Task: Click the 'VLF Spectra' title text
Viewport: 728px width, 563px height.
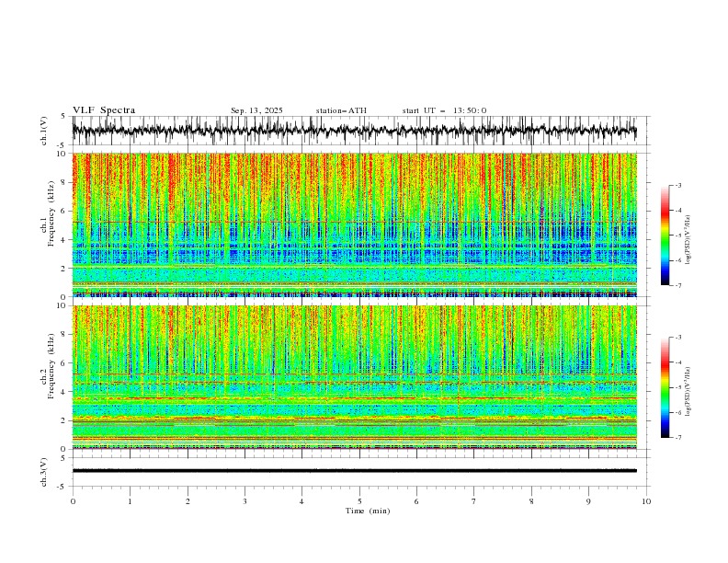Action: point(104,110)
